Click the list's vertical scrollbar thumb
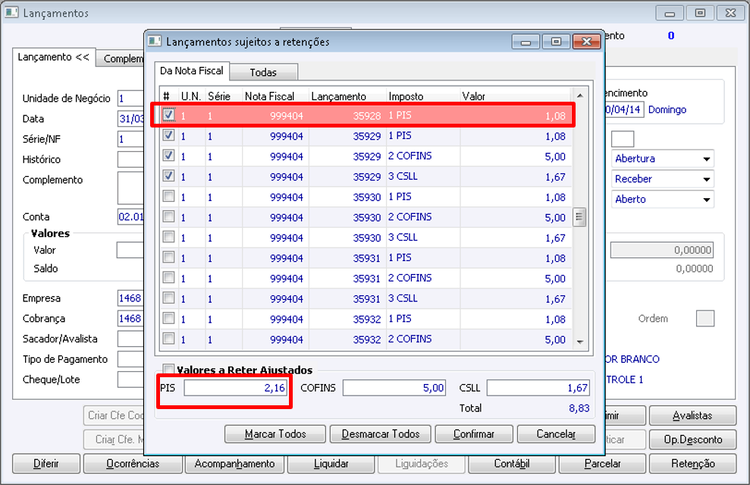The image size is (750, 485). point(580,217)
